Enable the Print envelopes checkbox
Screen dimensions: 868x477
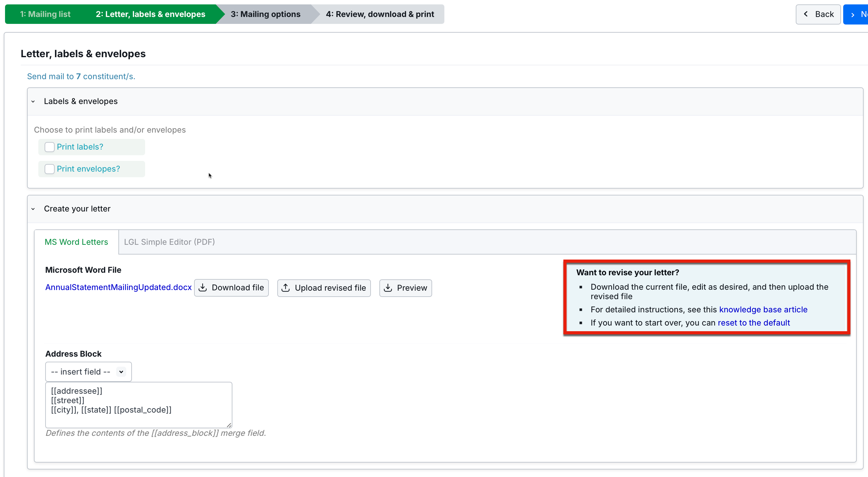[x=50, y=169]
